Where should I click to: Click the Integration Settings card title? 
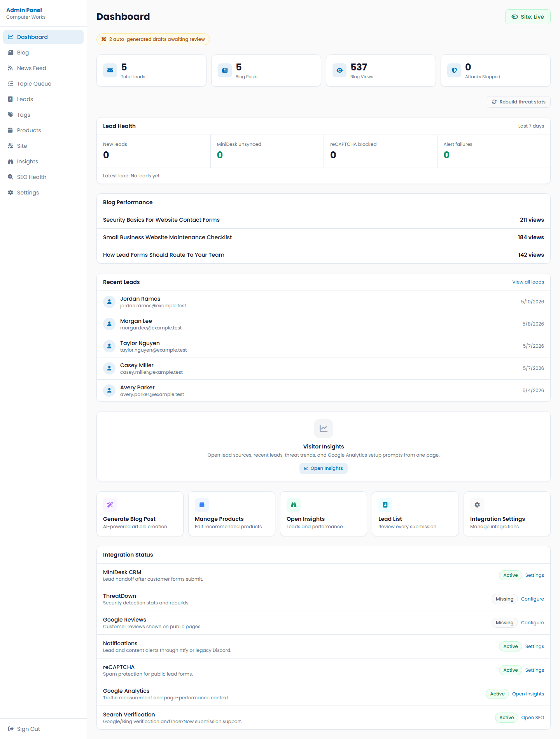click(x=497, y=519)
